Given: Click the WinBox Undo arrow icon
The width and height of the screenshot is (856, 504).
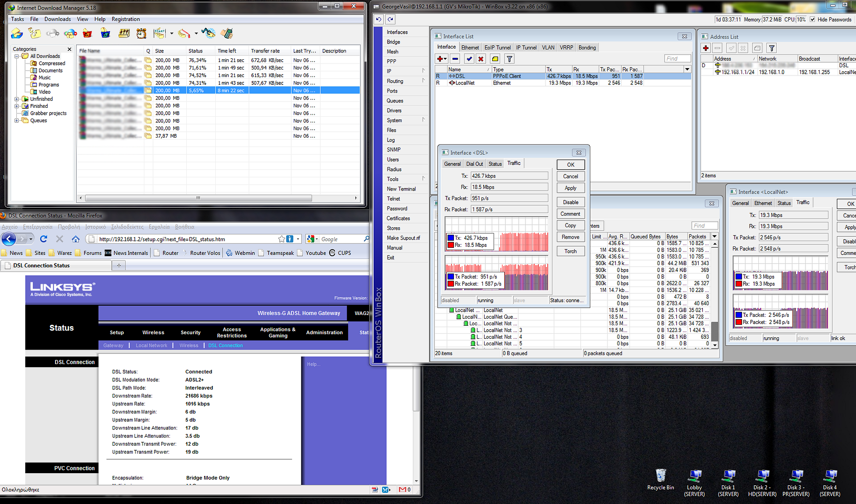Looking at the screenshot, I should click(379, 19).
